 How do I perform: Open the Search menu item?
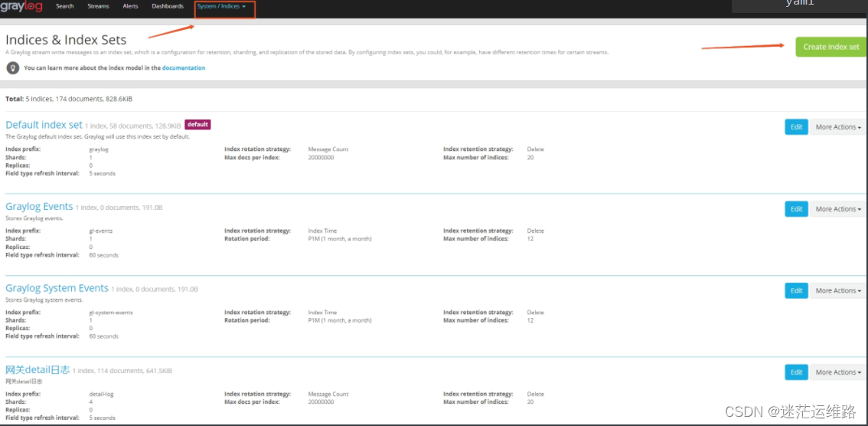pyautogui.click(x=65, y=7)
